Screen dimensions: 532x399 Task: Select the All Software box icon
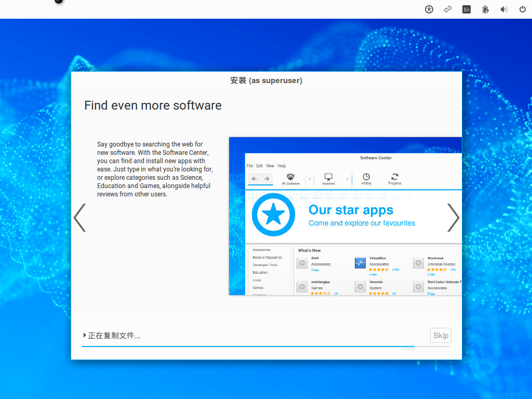pos(290,178)
